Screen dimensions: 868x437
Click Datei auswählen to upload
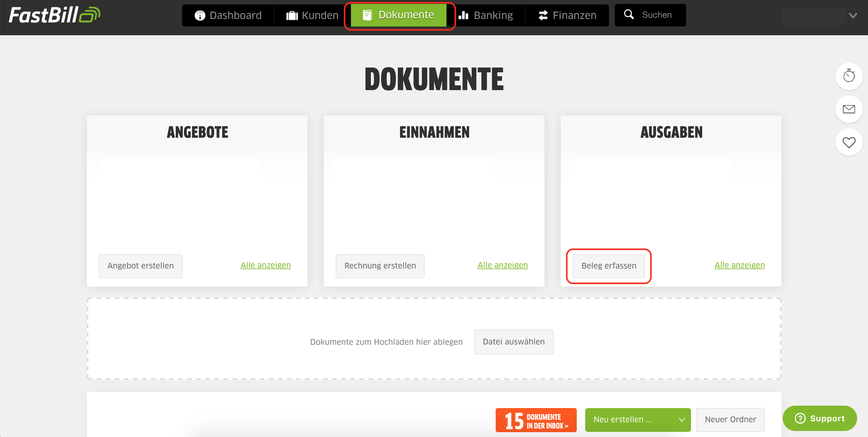(513, 342)
